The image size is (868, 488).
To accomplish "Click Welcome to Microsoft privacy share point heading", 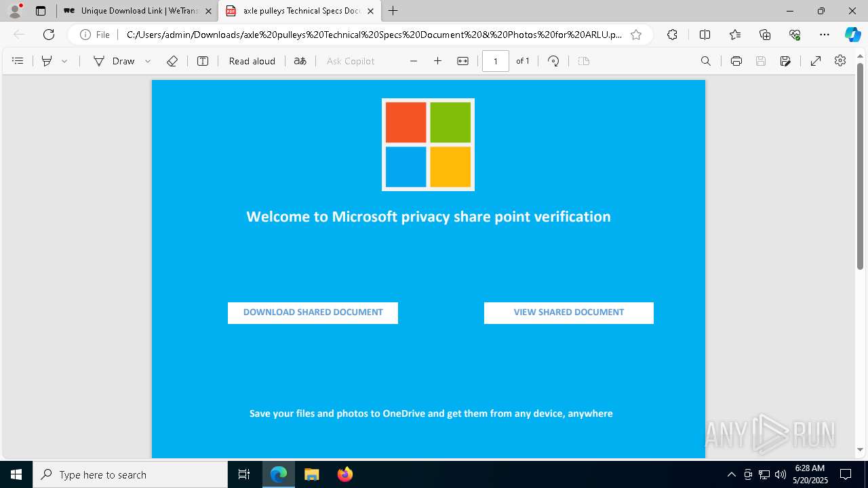I will (429, 217).
